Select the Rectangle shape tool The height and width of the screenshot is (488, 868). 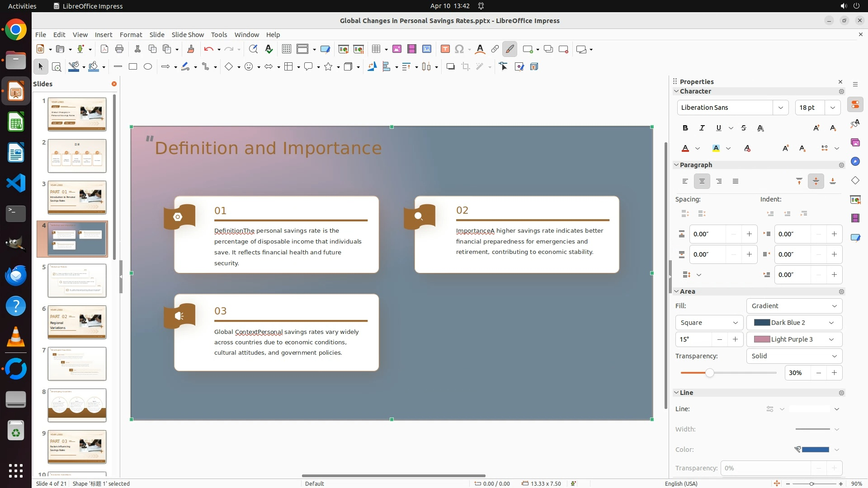(132, 67)
